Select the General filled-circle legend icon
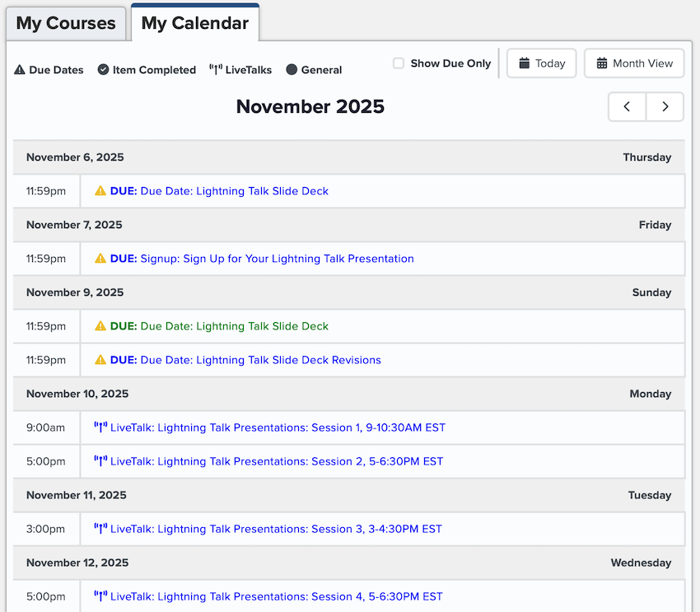Image resolution: width=700 pixels, height=612 pixels. [x=292, y=70]
